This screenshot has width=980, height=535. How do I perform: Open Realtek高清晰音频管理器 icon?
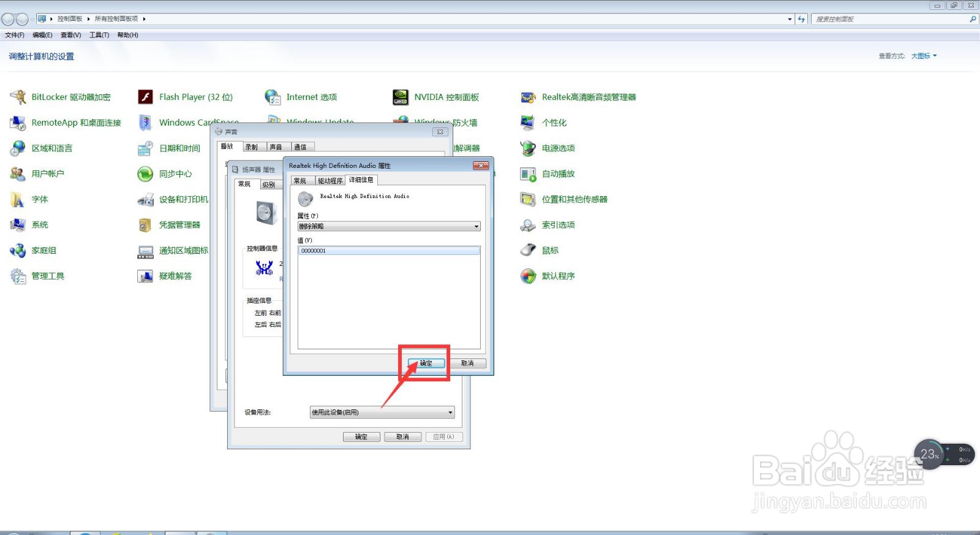point(528,97)
